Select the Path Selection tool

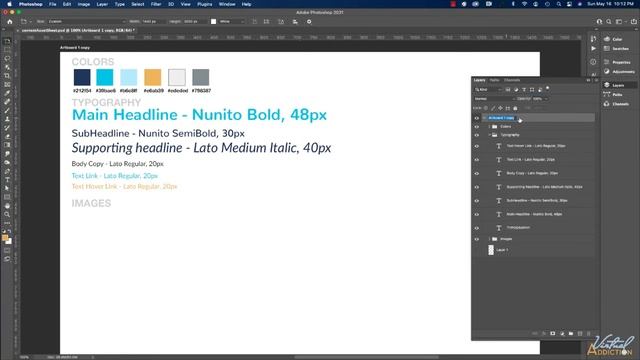click(7, 188)
